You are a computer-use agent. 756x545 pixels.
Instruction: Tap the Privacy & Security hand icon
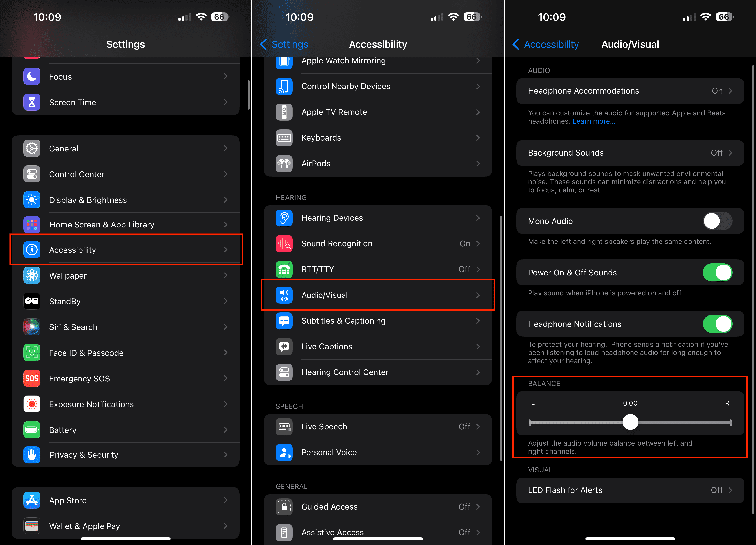32,455
